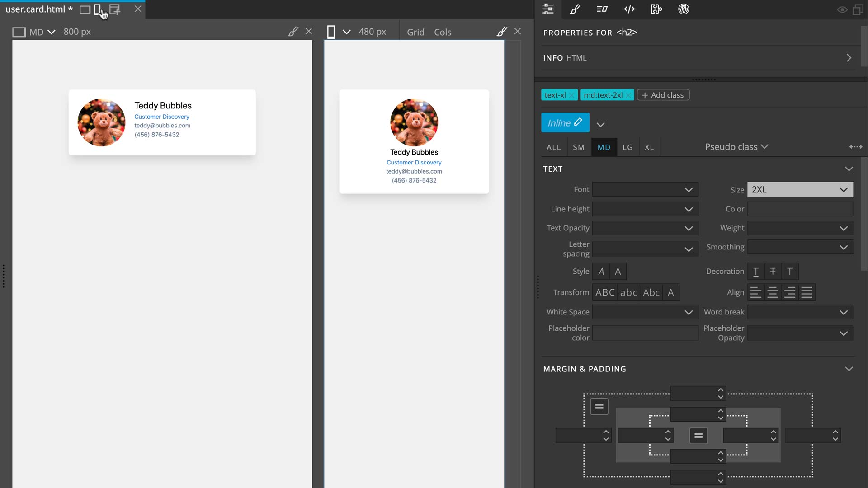Switch to the SM breakpoint tab
Image resolution: width=868 pixels, height=488 pixels.
click(579, 147)
